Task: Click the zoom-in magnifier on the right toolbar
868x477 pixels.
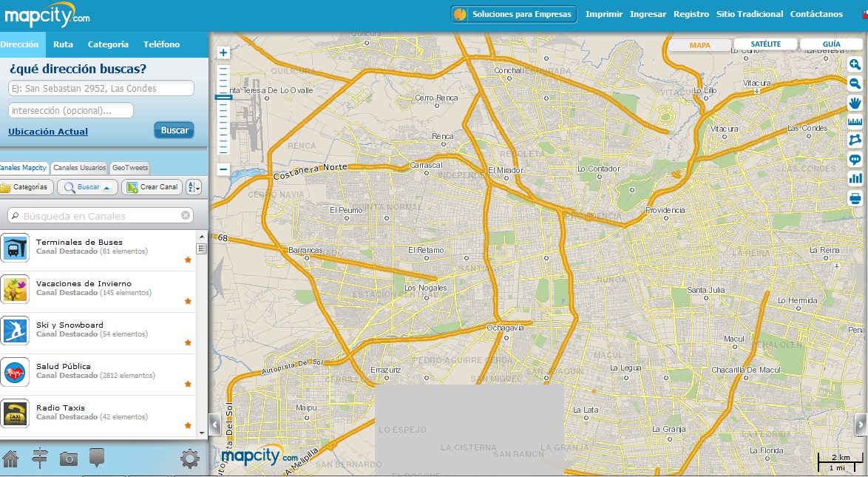Action: [x=855, y=64]
